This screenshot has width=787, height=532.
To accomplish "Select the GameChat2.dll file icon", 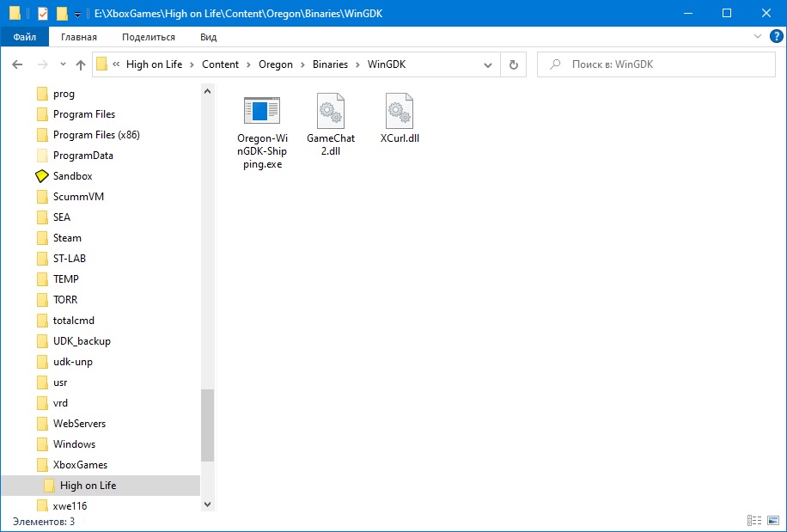I will click(330, 110).
